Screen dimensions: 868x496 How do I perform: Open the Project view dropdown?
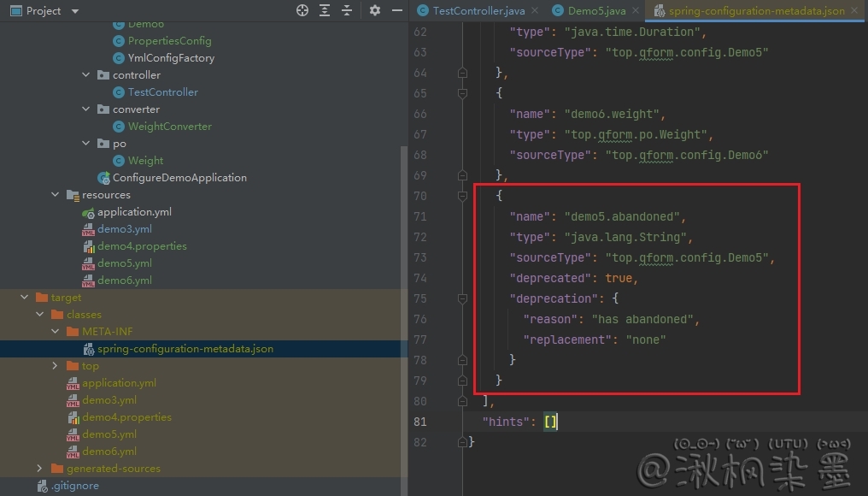[x=74, y=11]
